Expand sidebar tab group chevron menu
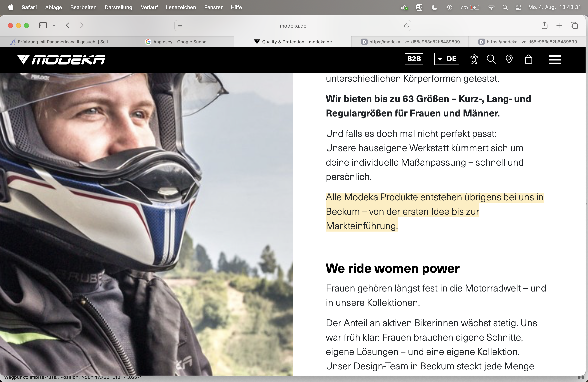 pyautogui.click(x=54, y=25)
